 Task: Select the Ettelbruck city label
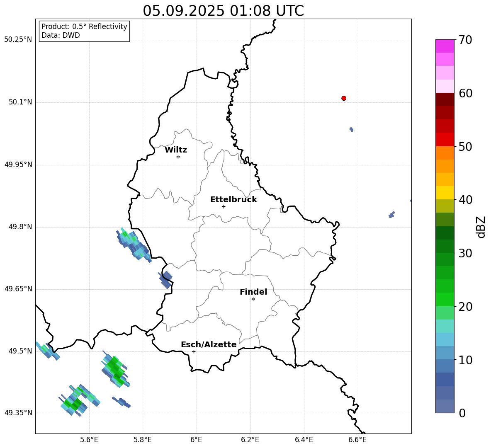(x=233, y=200)
